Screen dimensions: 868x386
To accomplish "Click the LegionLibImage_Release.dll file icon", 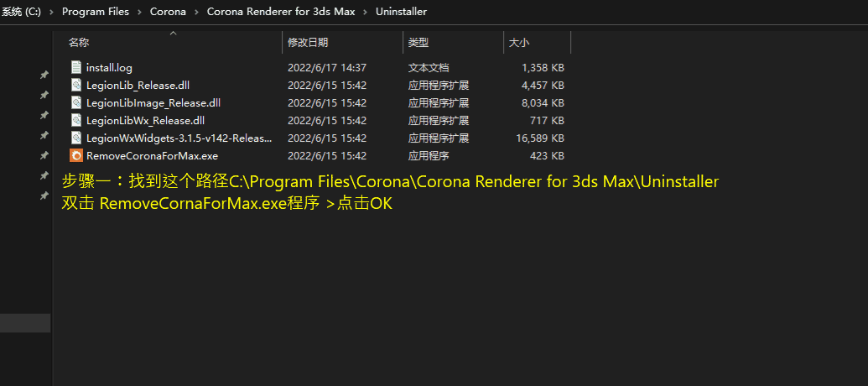I will [x=75, y=103].
